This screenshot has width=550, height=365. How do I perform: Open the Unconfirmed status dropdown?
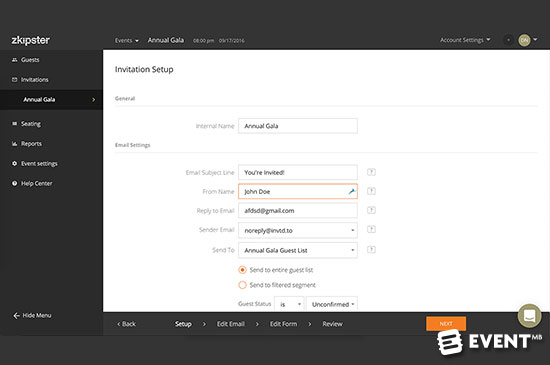point(332,304)
